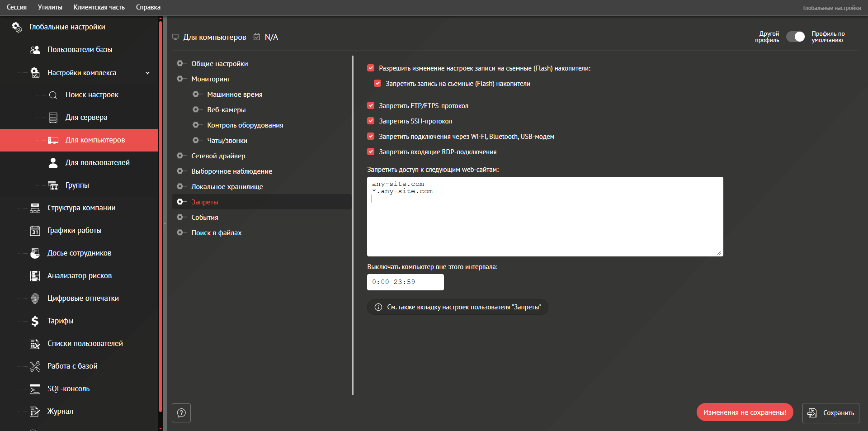Open the Утилиты menu
The height and width of the screenshot is (431, 868).
[x=50, y=7]
